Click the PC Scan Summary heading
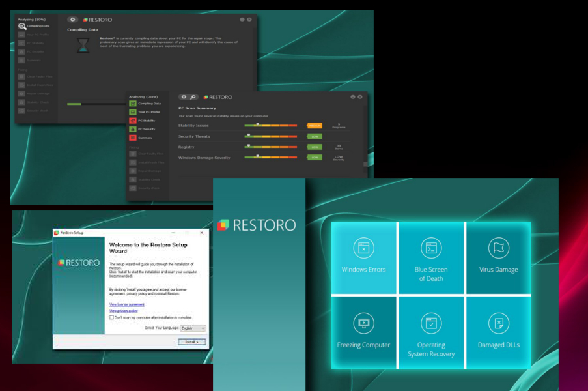The height and width of the screenshot is (391, 588). click(197, 108)
